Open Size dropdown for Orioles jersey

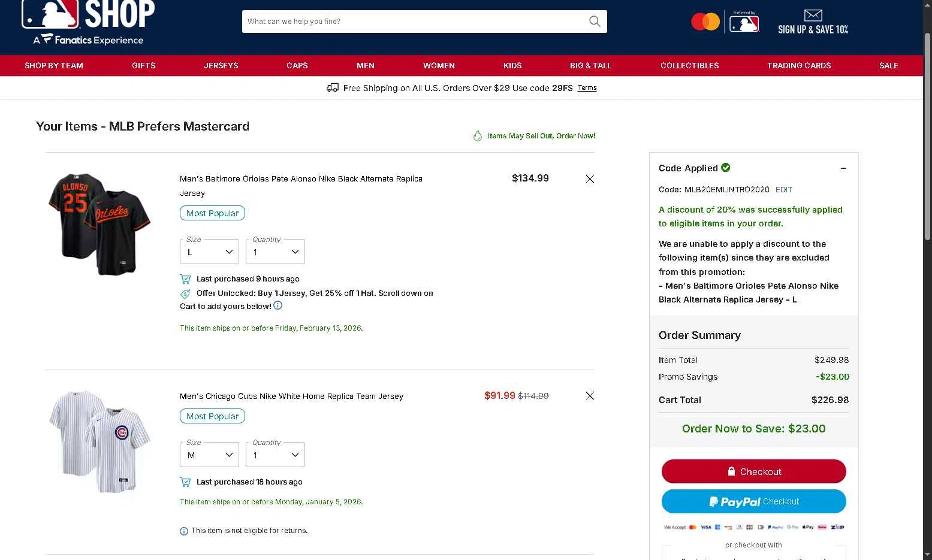coord(209,252)
